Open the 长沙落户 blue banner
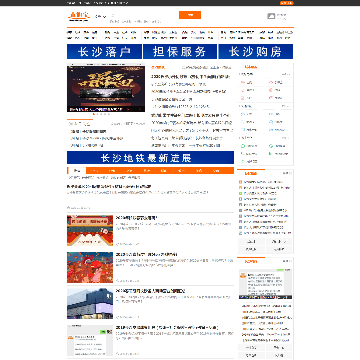Image resolution: width=360 pixels, height=360 pixels. point(104,52)
